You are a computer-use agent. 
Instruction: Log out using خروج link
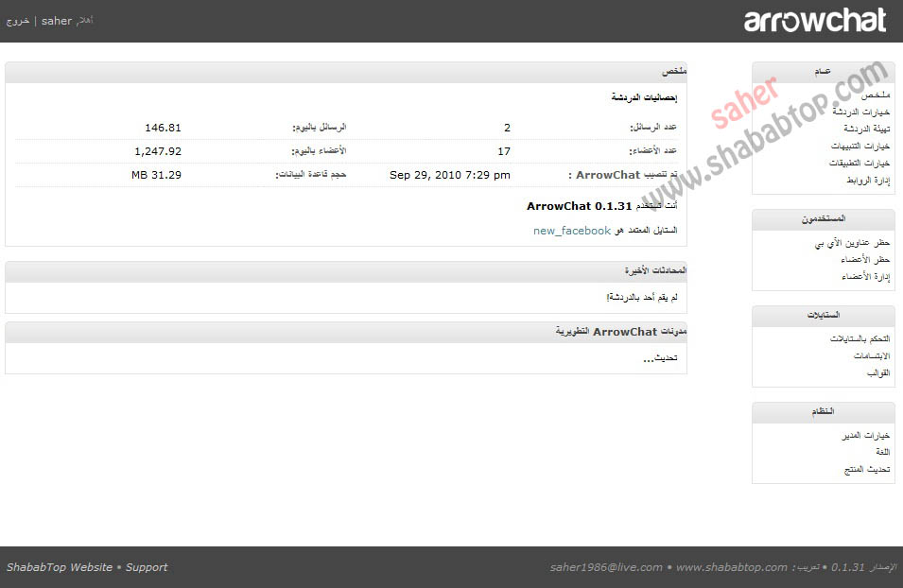[18, 20]
